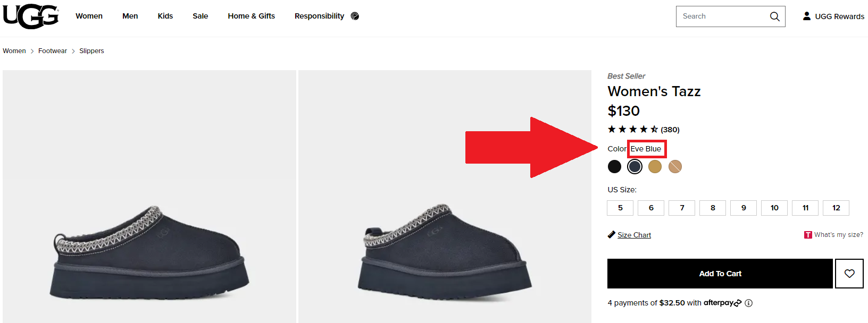The height and width of the screenshot is (323, 868).
Task: Open the Sale menu
Action: coord(200,16)
